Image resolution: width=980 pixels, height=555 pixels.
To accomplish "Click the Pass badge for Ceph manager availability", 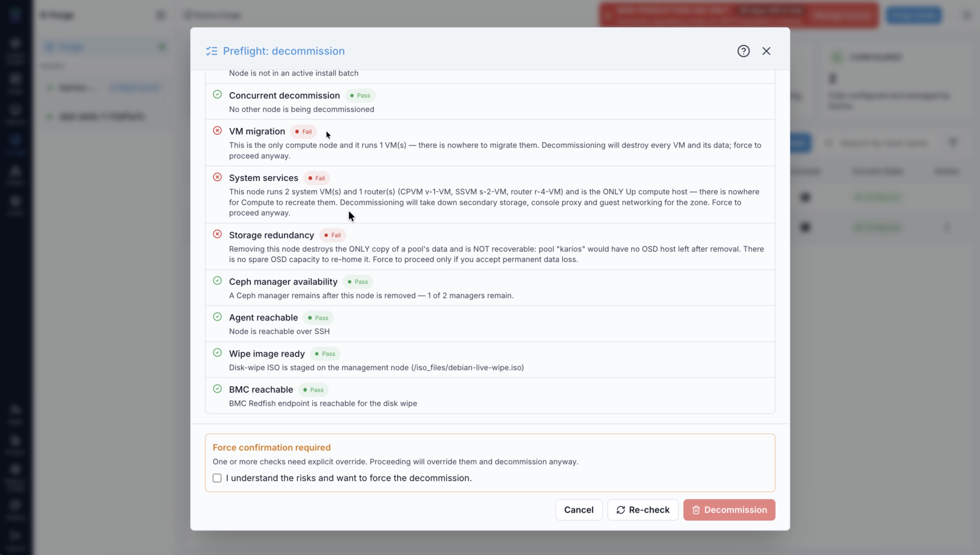I will [358, 282].
